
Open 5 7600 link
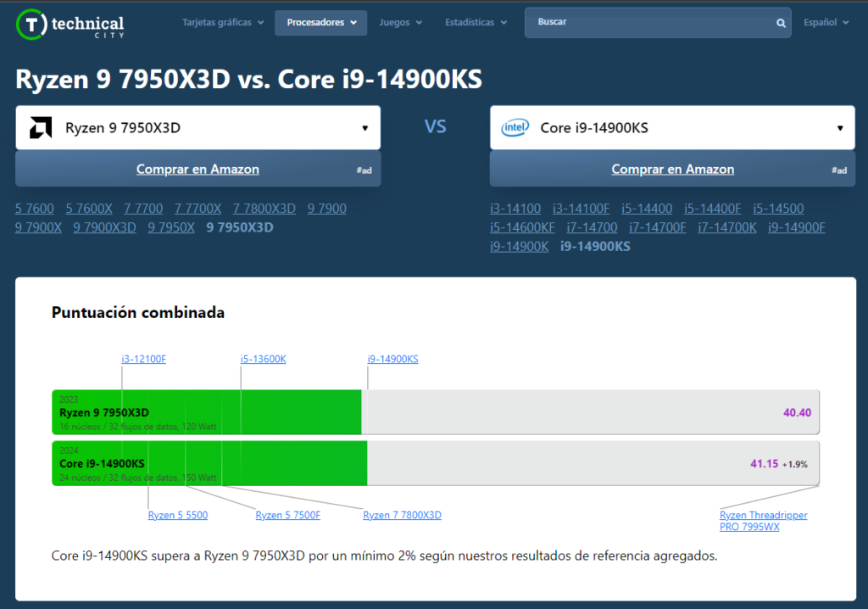tap(34, 209)
